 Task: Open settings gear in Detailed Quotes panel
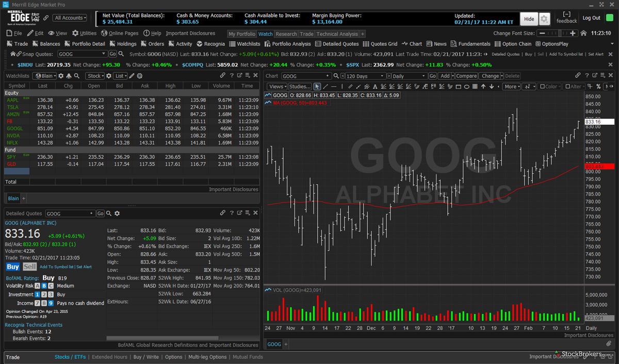(x=117, y=213)
